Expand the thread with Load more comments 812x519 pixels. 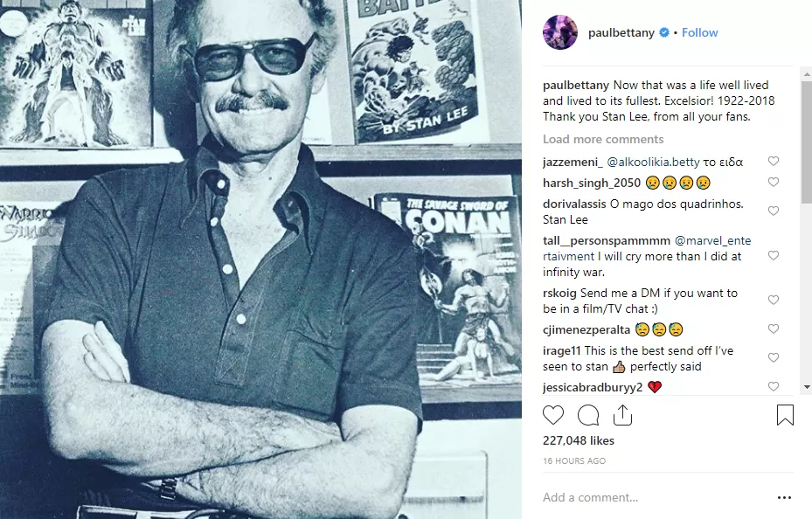tap(602, 140)
